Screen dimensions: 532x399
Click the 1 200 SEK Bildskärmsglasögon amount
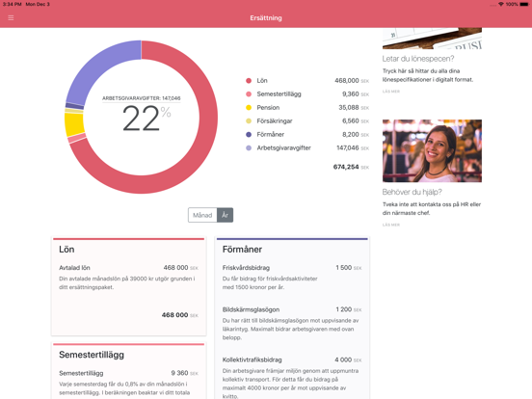[349, 309]
